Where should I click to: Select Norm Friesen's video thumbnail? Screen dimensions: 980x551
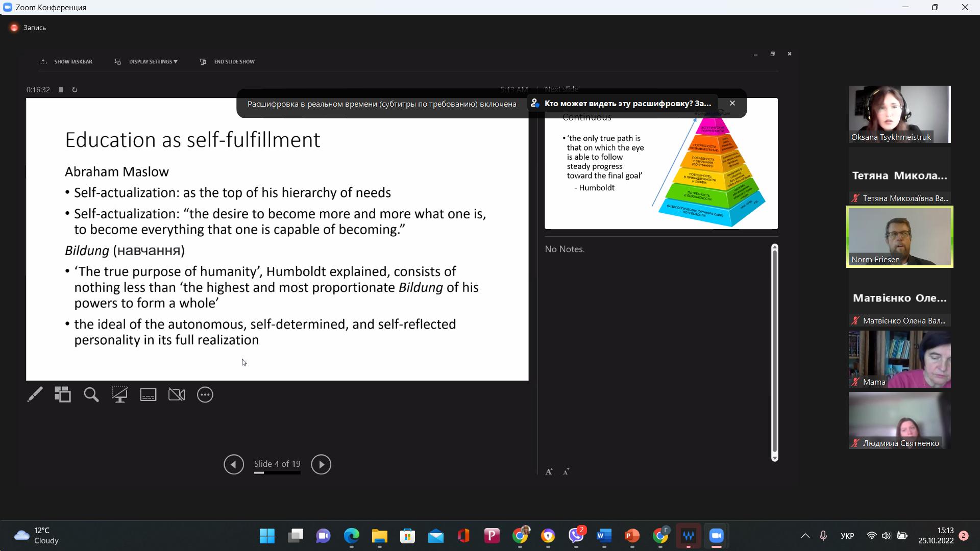(x=899, y=237)
